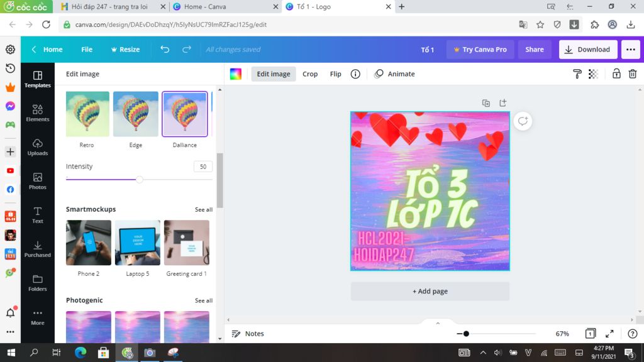The width and height of the screenshot is (644, 362).
Task: Duplicate the page using the copy icon
Action: pos(485,102)
